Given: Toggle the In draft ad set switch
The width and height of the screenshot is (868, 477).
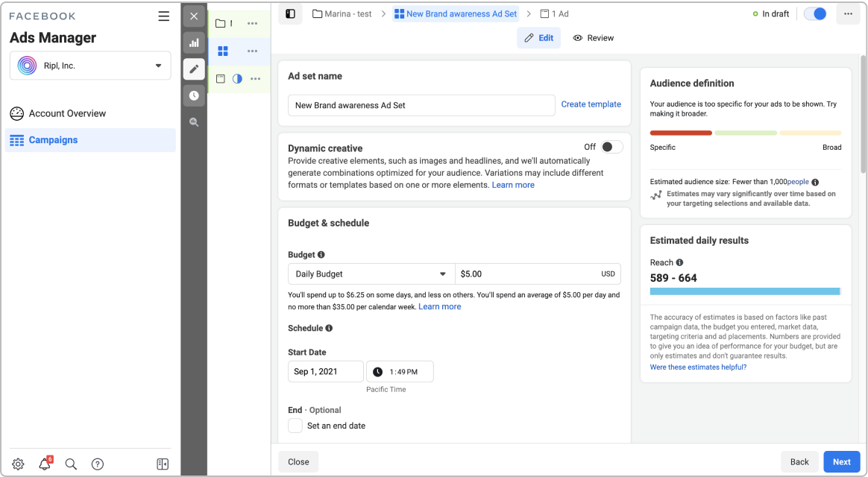Looking at the screenshot, I should 815,14.
